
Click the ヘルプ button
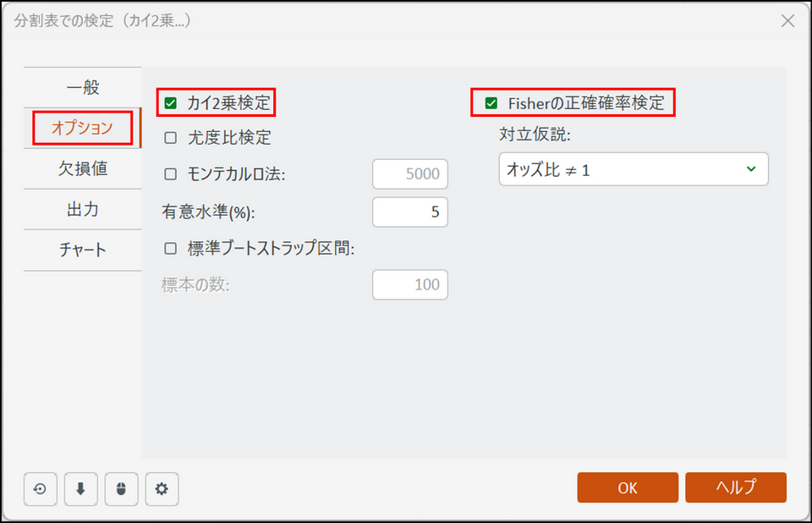click(736, 487)
